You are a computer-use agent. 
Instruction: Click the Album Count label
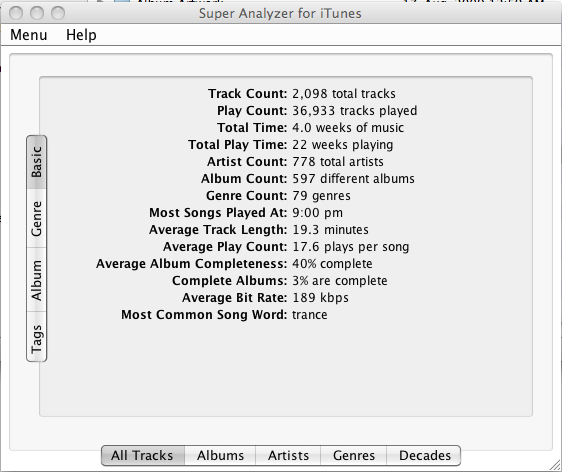tap(244, 178)
